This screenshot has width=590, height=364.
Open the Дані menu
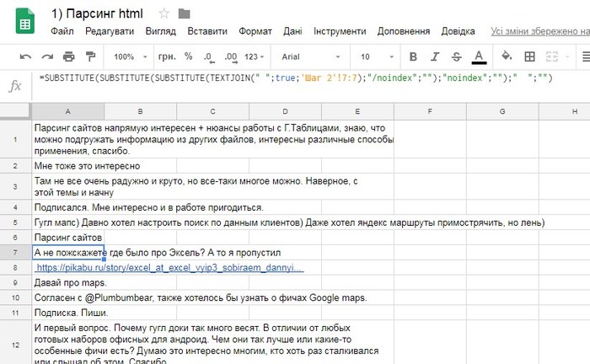[292, 31]
